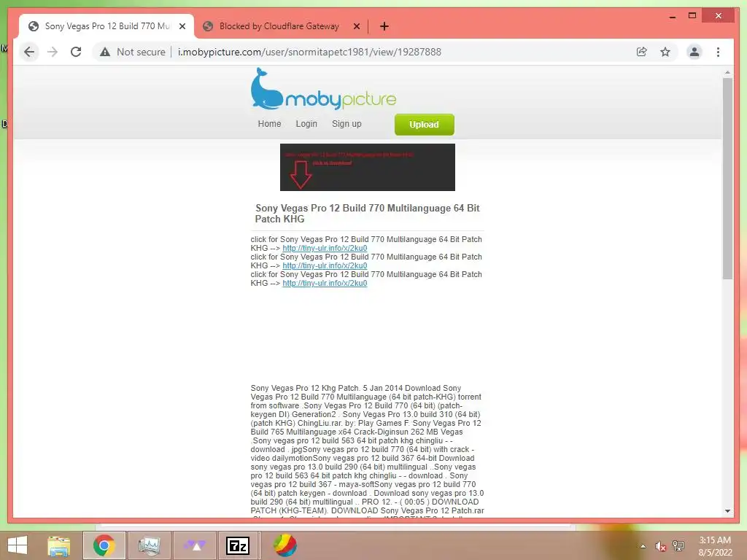
Task: Click the network tray icon
Action: pos(678,546)
